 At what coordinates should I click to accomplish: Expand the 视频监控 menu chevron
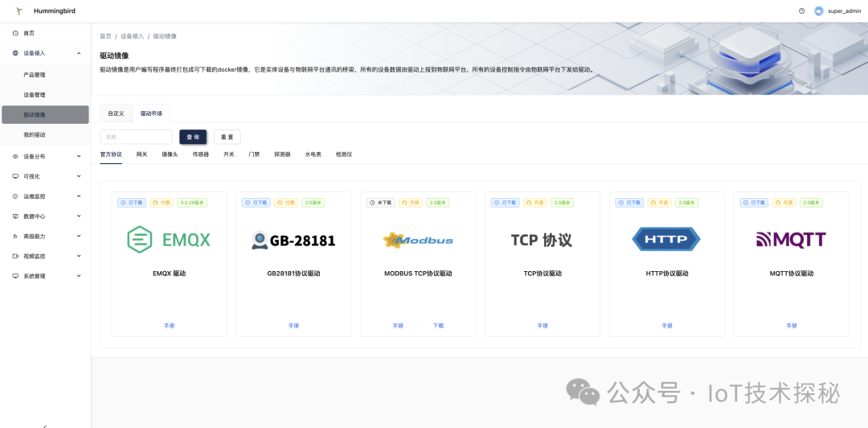pos(79,256)
